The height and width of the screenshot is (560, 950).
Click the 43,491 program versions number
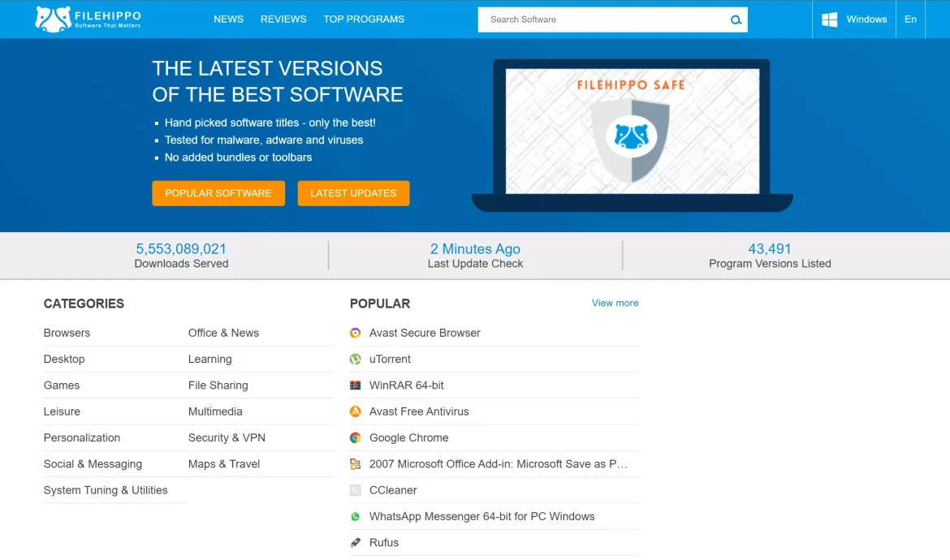(x=770, y=249)
